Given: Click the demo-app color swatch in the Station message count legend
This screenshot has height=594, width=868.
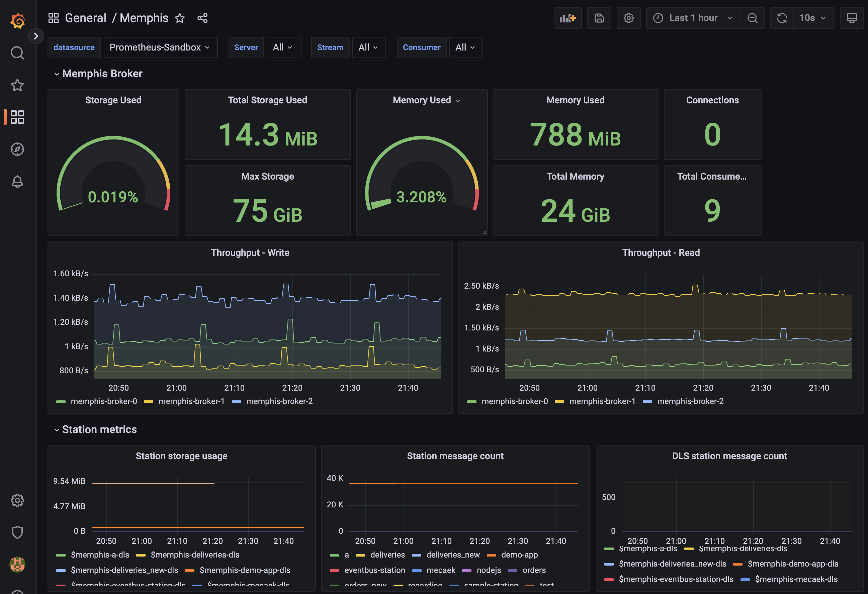Looking at the screenshot, I should (491, 555).
